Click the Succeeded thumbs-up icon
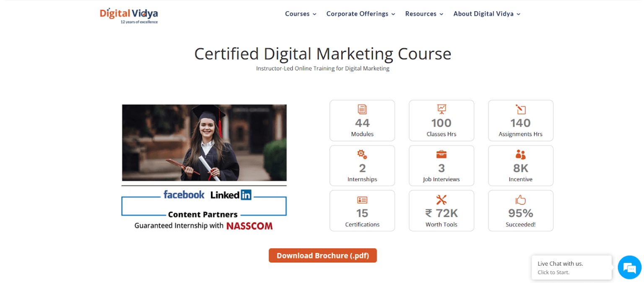This screenshot has width=644, height=283. click(520, 200)
